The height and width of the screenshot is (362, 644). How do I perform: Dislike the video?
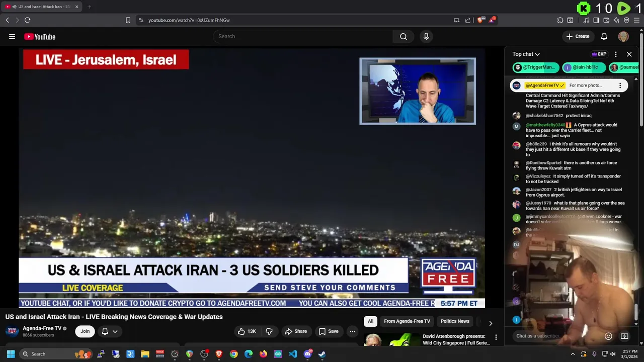coord(269,331)
